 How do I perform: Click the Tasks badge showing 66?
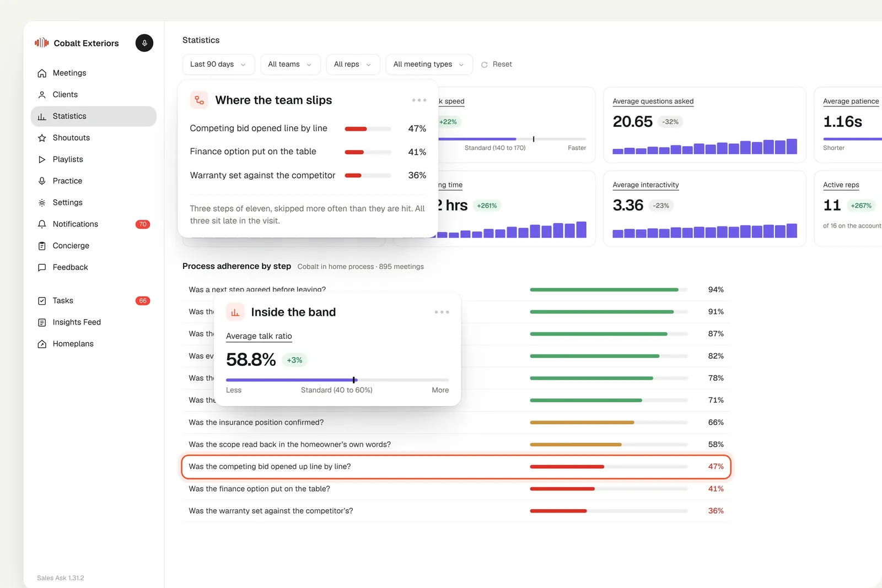click(x=143, y=301)
